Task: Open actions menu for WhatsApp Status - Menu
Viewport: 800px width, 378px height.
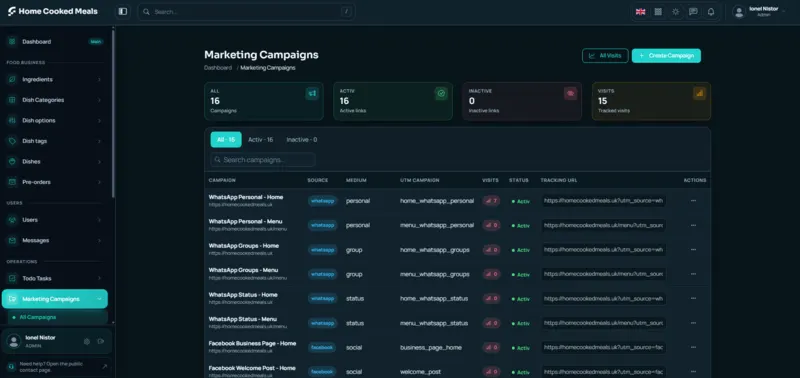Action: point(693,323)
